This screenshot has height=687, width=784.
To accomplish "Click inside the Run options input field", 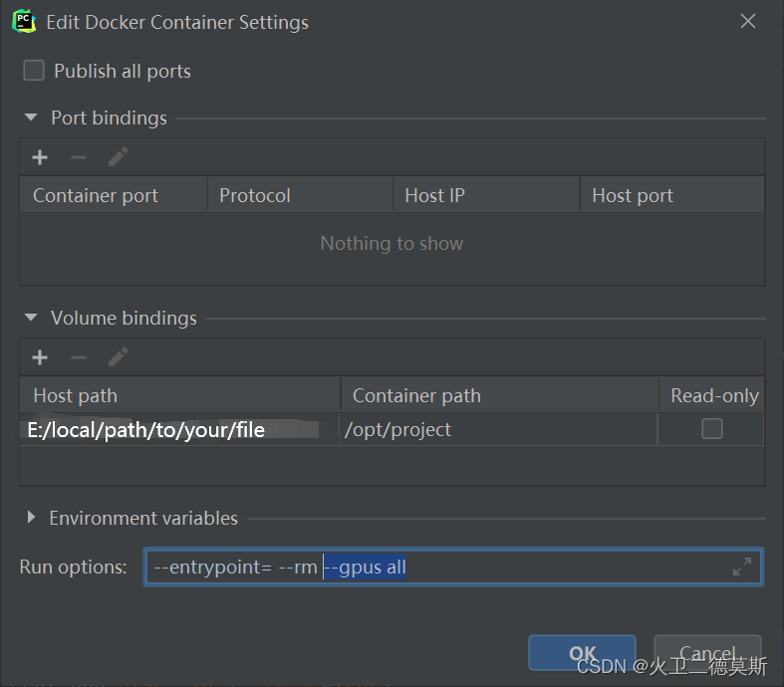I will [453, 568].
